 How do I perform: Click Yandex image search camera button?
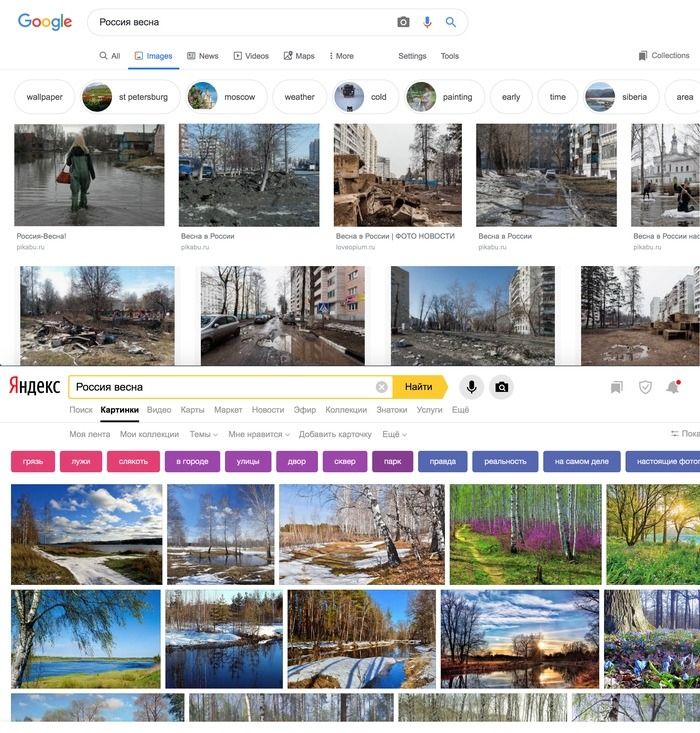(x=502, y=387)
